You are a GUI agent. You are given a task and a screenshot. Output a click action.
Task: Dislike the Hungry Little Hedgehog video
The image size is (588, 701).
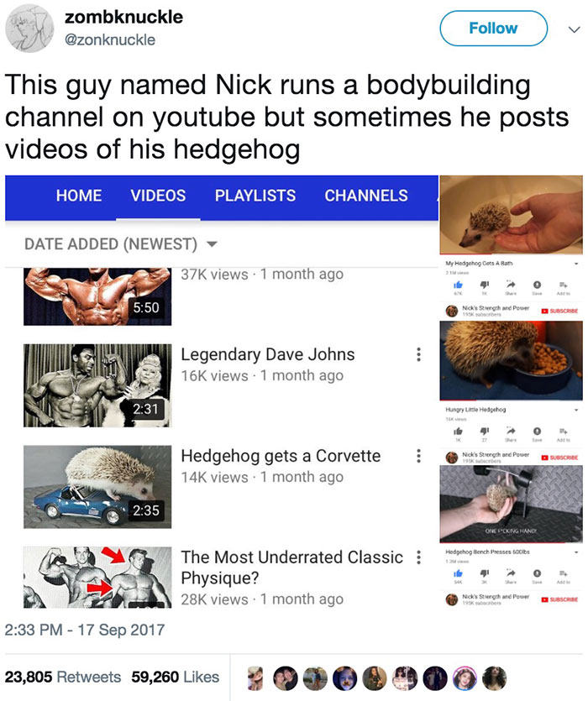coord(484,431)
